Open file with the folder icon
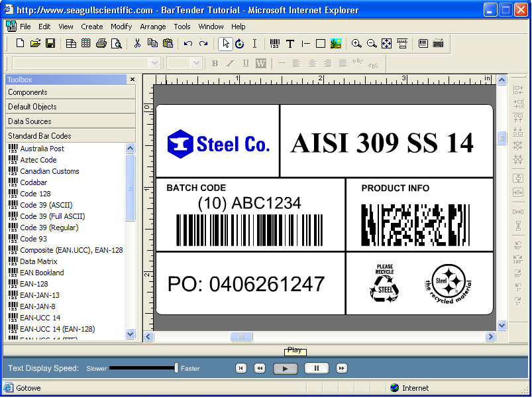532x398 pixels. [x=35, y=44]
